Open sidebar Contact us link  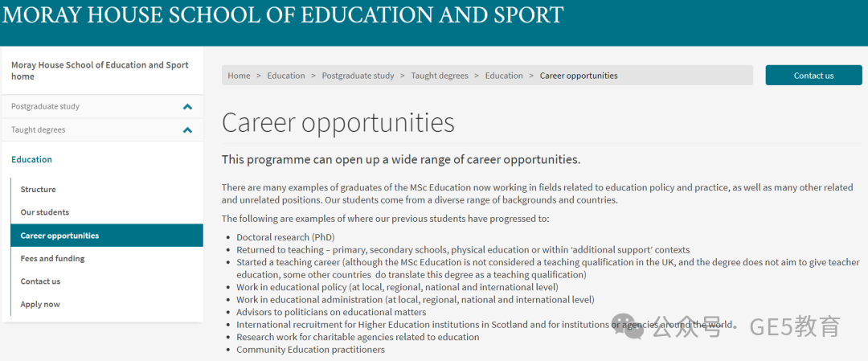(x=40, y=281)
